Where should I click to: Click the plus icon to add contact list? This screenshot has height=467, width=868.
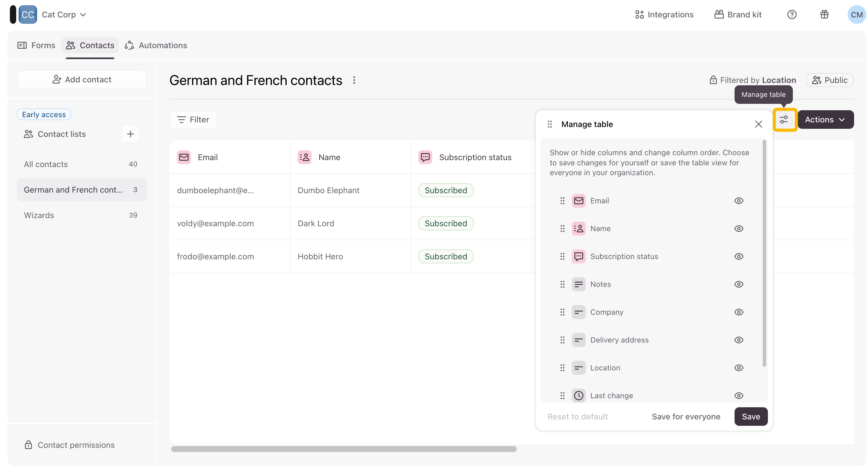pos(130,134)
